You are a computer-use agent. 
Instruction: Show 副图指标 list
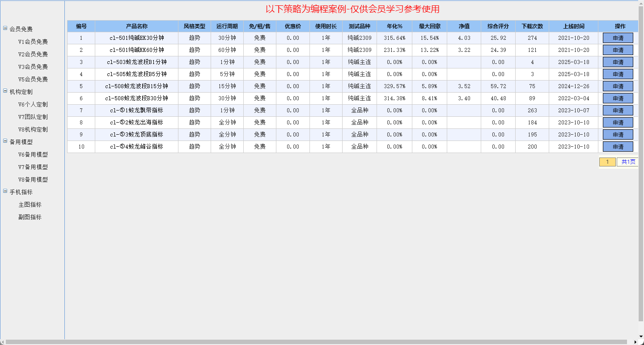pyautogui.click(x=30, y=217)
